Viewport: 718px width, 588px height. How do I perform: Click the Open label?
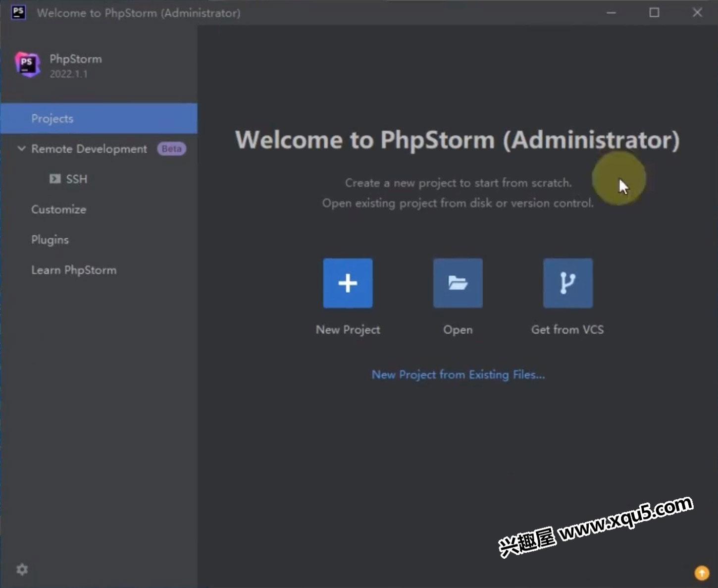click(x=458, y=329)
